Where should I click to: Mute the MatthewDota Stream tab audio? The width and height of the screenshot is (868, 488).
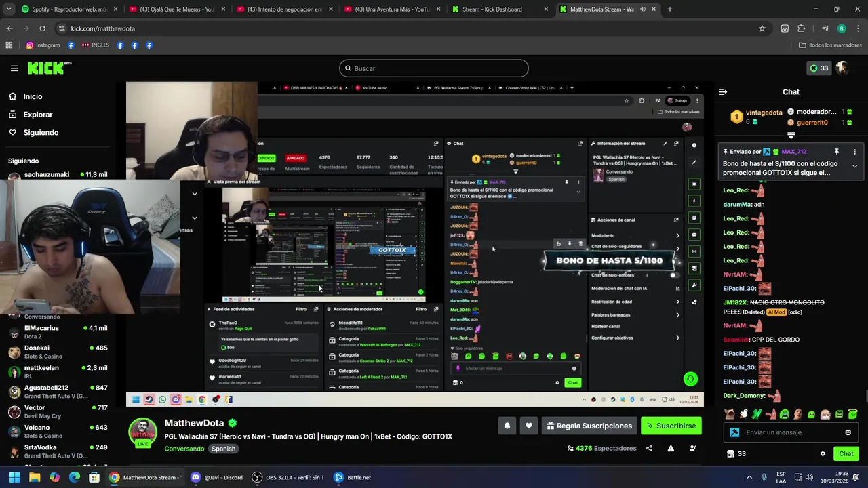642,9
